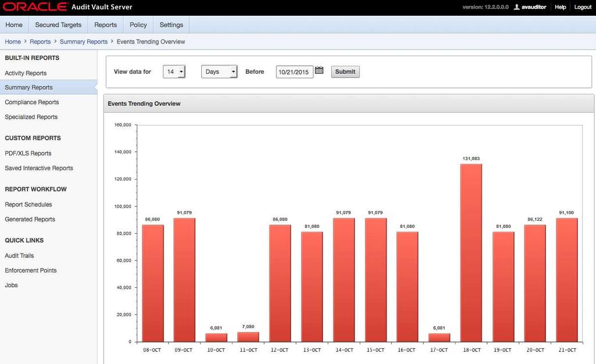596x364 pixels.
Task: Click the 21-OCT bar showing 91,100
Action: click(x=567, y=280)
